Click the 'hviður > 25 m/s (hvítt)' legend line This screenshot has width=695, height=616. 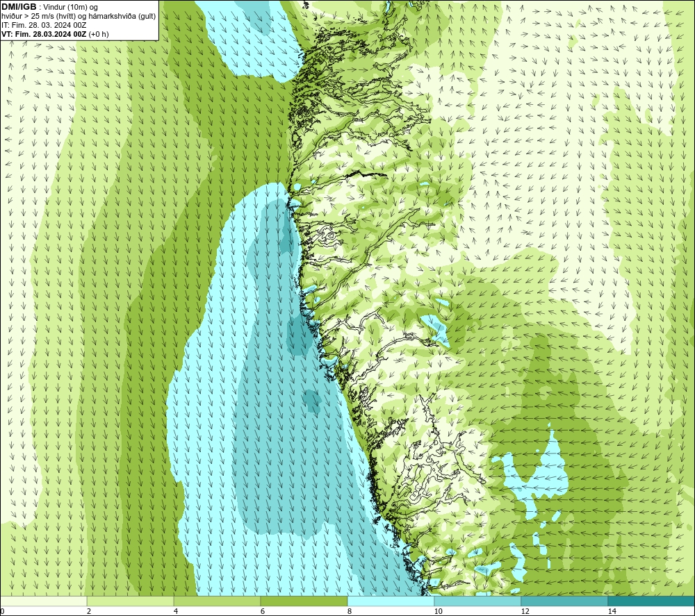(x=79, y=17)
